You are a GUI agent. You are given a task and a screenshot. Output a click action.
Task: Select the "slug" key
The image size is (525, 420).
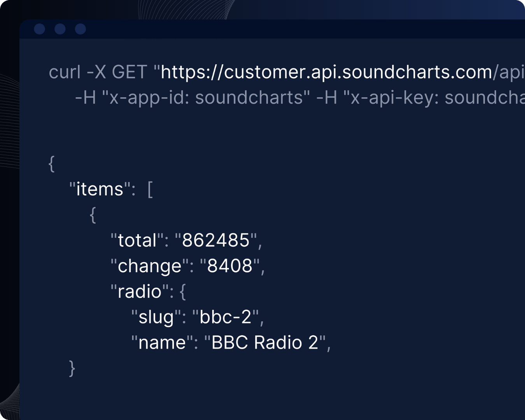tap(156, 317)
